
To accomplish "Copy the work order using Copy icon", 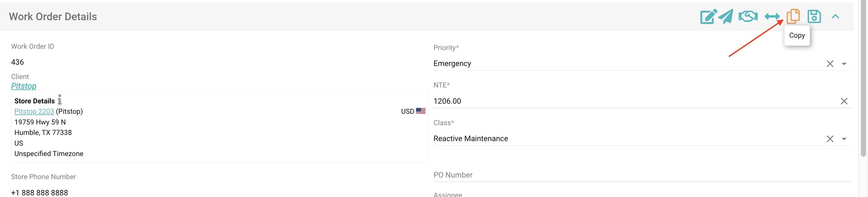I will [793, 17].
